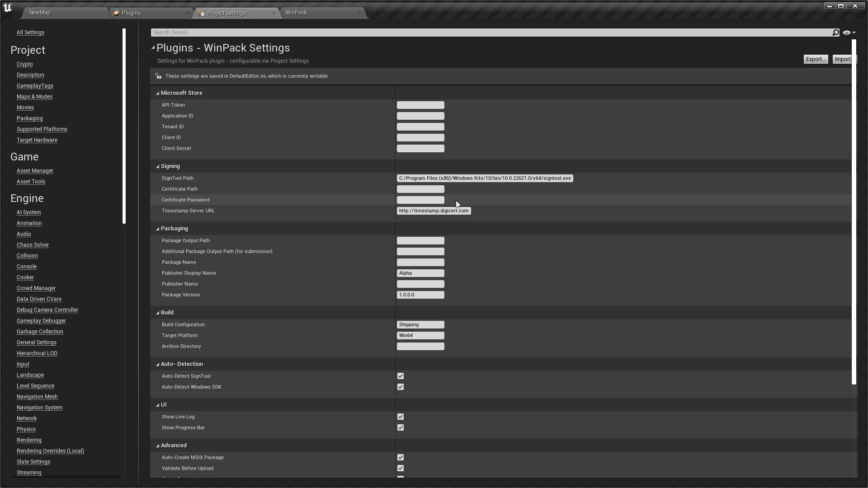Close the WinPack tab

[359, 13]
